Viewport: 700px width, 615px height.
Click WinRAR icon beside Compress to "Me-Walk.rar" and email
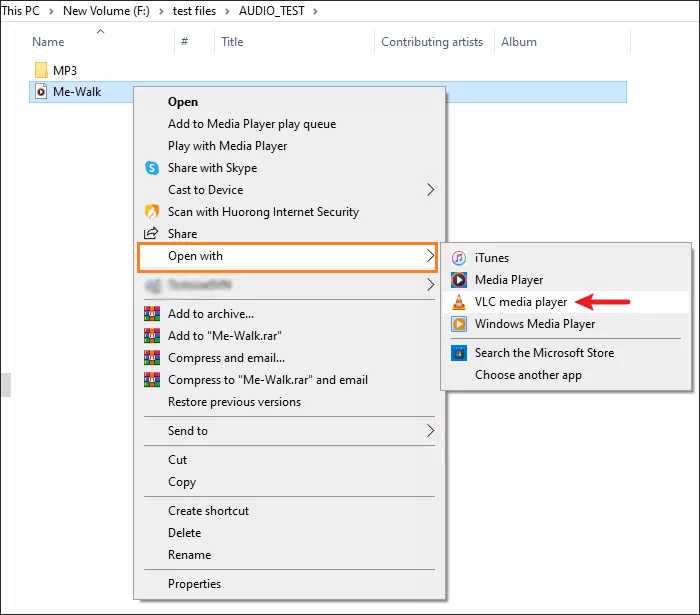click(x=152, y=379)
